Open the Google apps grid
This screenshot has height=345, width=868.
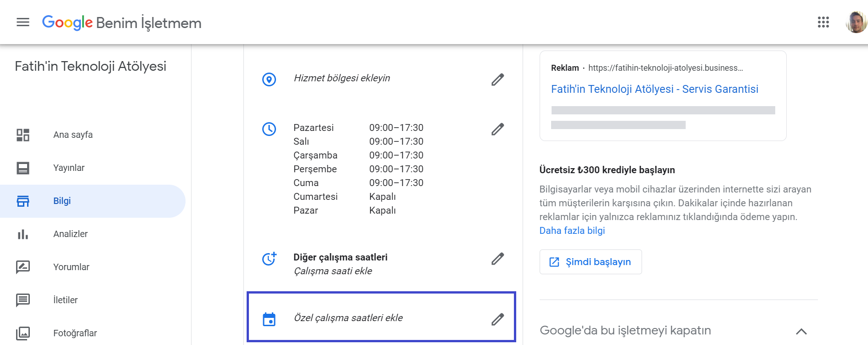[x=823, y=22]
